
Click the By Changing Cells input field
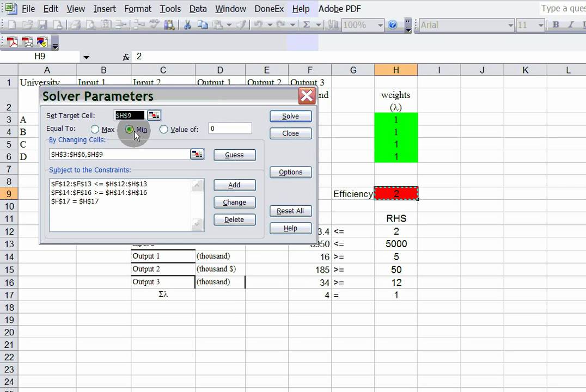pos(120,154)
